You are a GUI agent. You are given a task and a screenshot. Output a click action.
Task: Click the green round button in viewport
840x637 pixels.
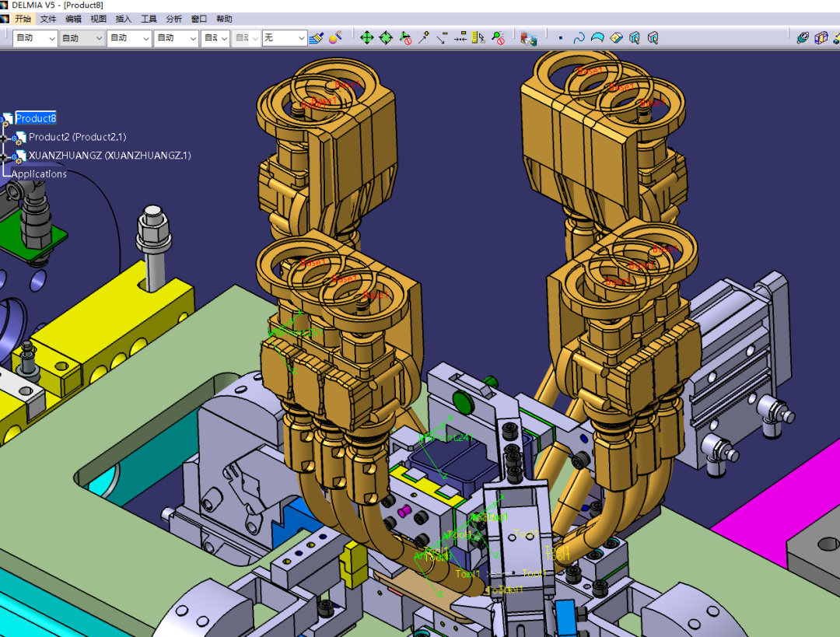point(464,402)
